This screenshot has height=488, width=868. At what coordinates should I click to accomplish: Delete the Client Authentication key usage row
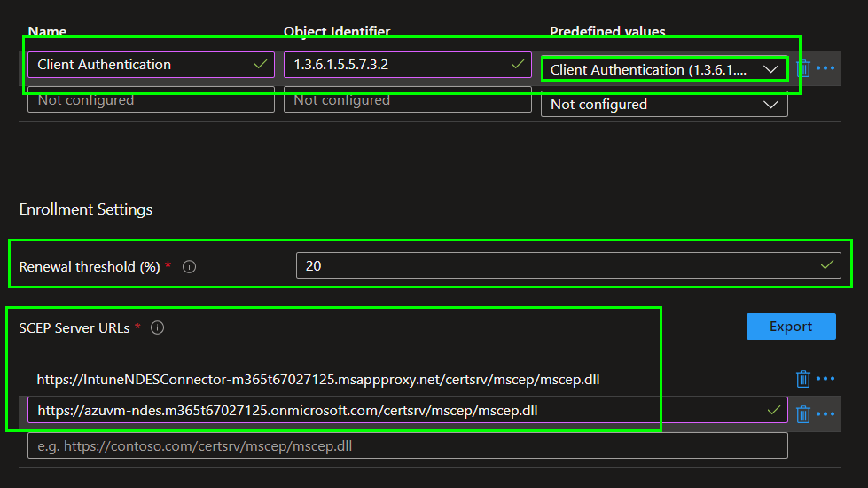(x=803, y=68)
